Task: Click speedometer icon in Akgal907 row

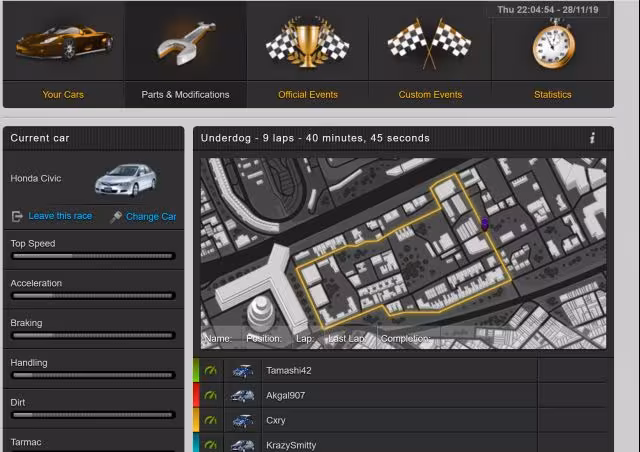Action: 211,396
